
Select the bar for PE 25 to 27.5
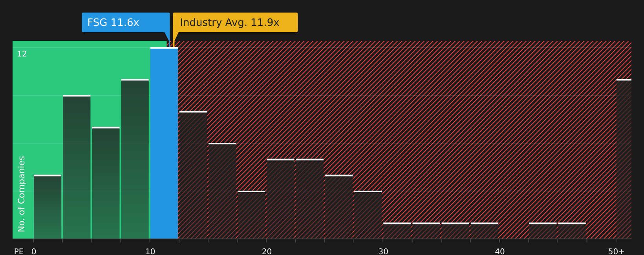tap(339, 207)
